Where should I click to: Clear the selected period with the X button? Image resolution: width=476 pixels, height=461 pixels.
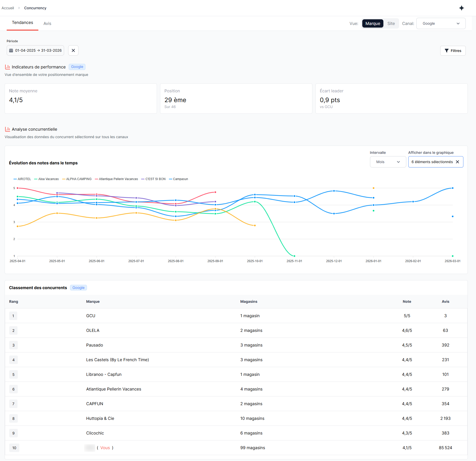73,50
